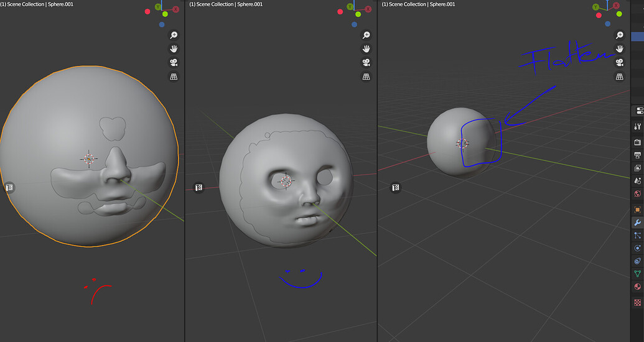Switch perspective/orthographic grid icon in left viewport

(x=174, y=76)
